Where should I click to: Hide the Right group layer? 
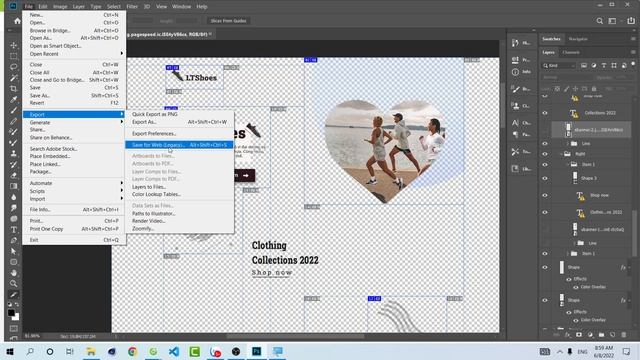click(x=545, y=154)
